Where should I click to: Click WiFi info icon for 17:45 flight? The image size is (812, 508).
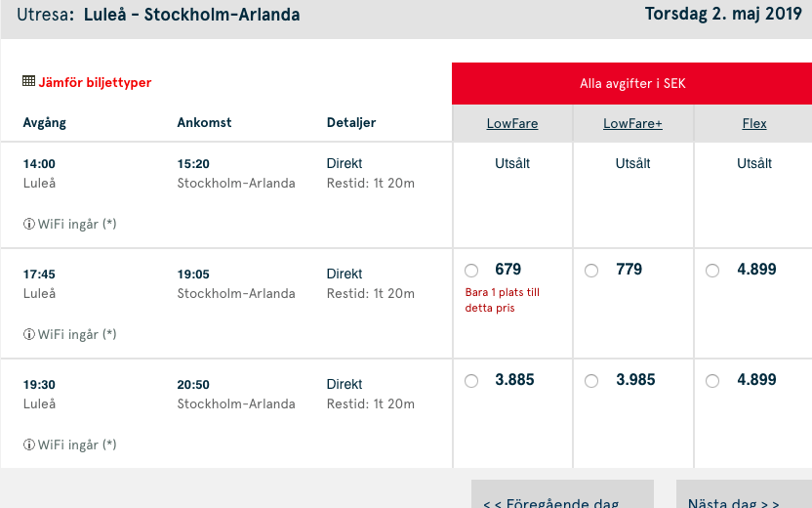28,334
